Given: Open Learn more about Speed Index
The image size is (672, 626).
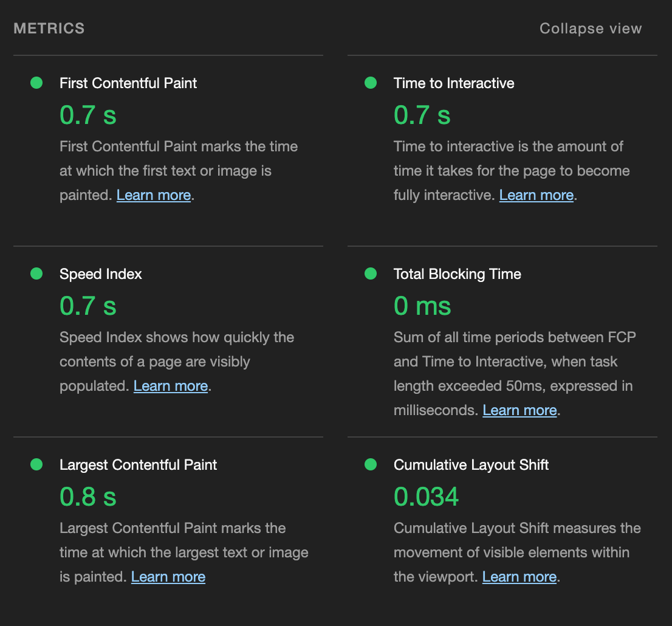Looking at the screenshot, I should click(171, 385).
